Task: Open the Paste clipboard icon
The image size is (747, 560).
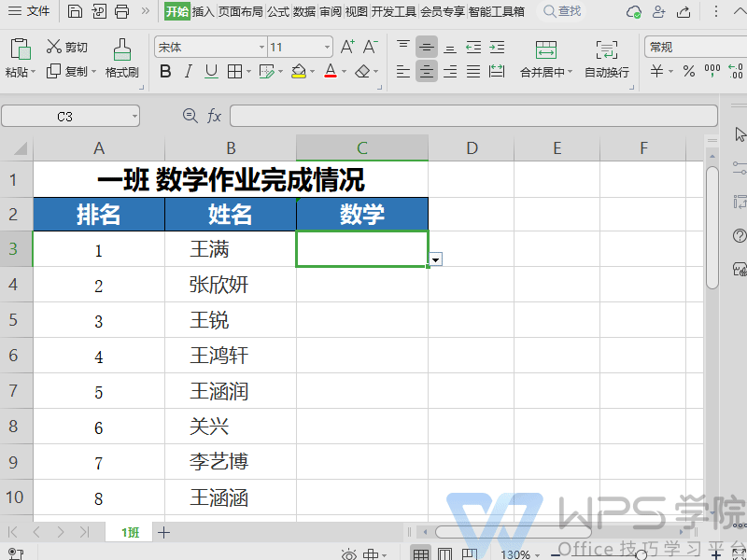Action: (x=21, y=49)
